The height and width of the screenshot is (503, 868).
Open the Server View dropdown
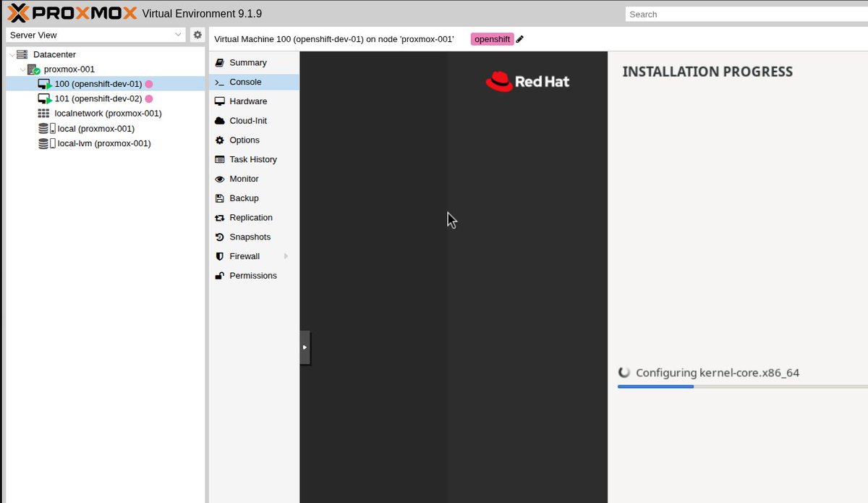pyautogui.click(x=178, y=34)
